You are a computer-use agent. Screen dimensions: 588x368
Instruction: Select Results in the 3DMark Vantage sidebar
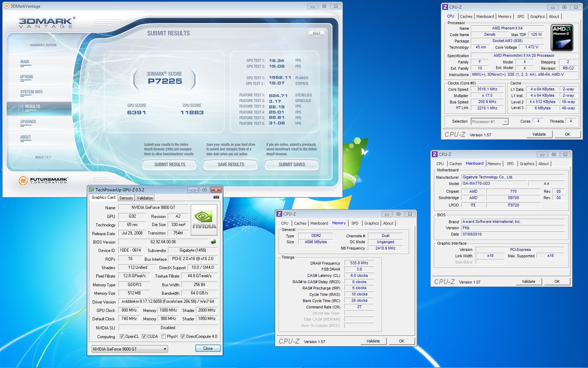[x=33, y=107]
